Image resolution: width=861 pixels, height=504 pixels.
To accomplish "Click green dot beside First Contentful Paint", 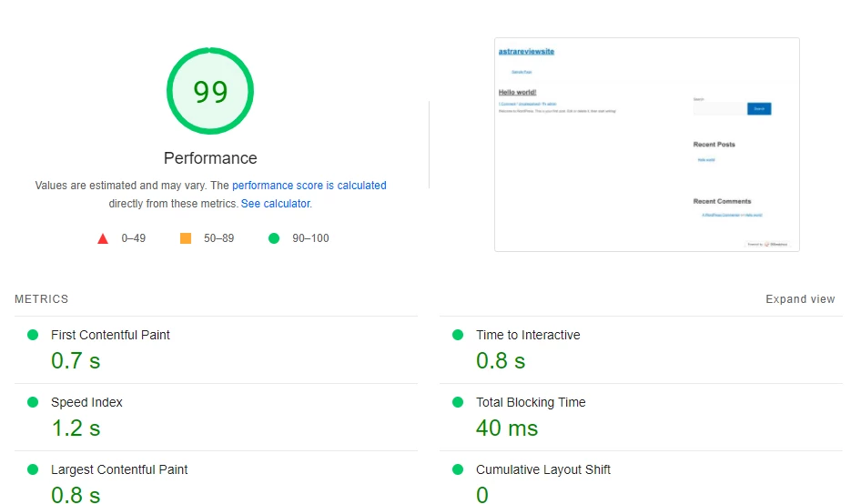I will (33, 335).
